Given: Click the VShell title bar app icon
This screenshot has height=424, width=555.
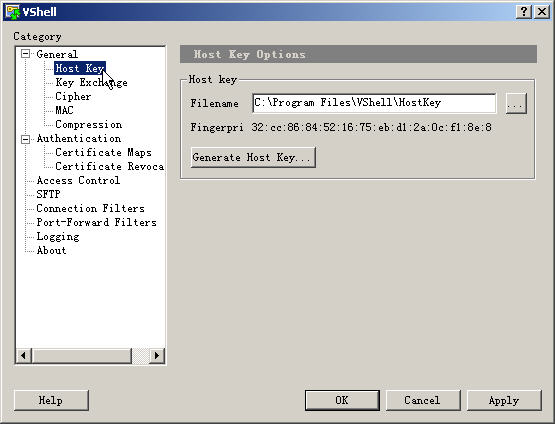Looking at the screenshot, I should [x=13, y=12].
